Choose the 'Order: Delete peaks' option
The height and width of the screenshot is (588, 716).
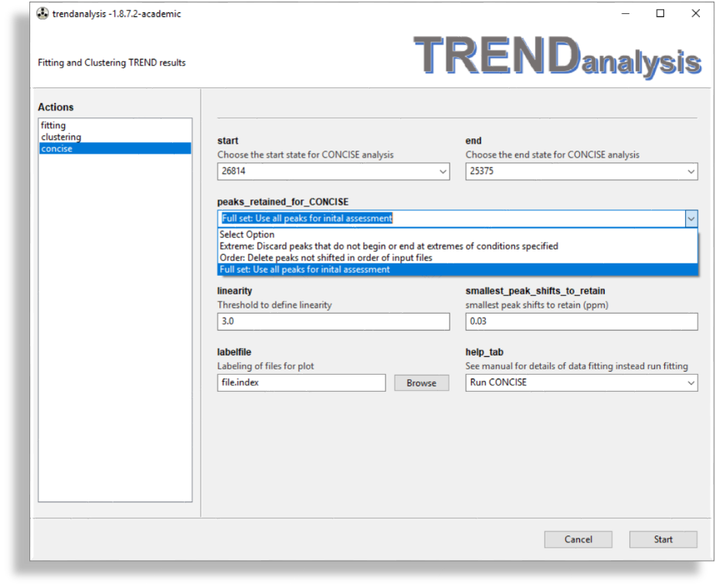coord(326,258)
